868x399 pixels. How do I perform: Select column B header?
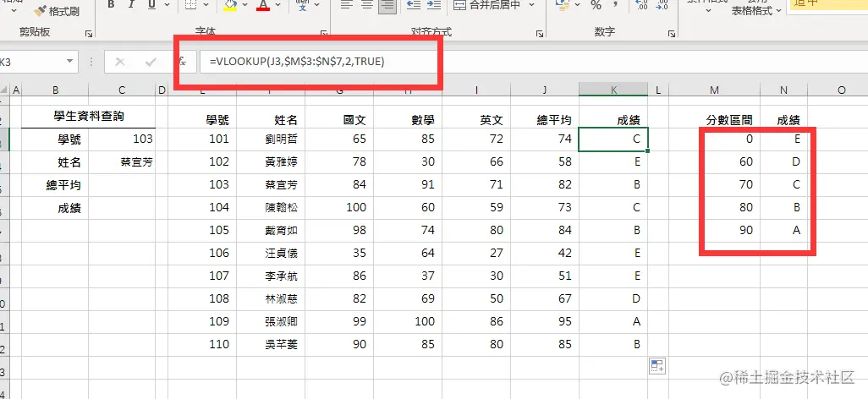click(55, 90)
